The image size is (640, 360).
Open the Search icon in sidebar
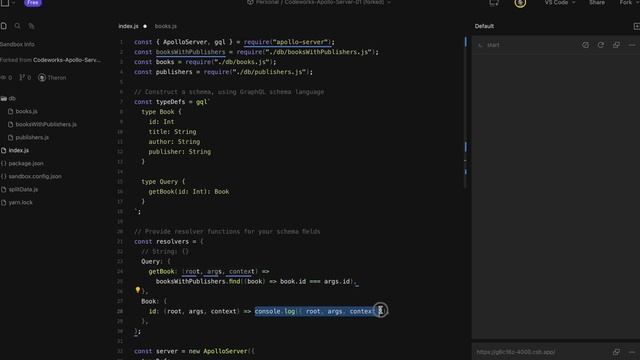point(18,26)
